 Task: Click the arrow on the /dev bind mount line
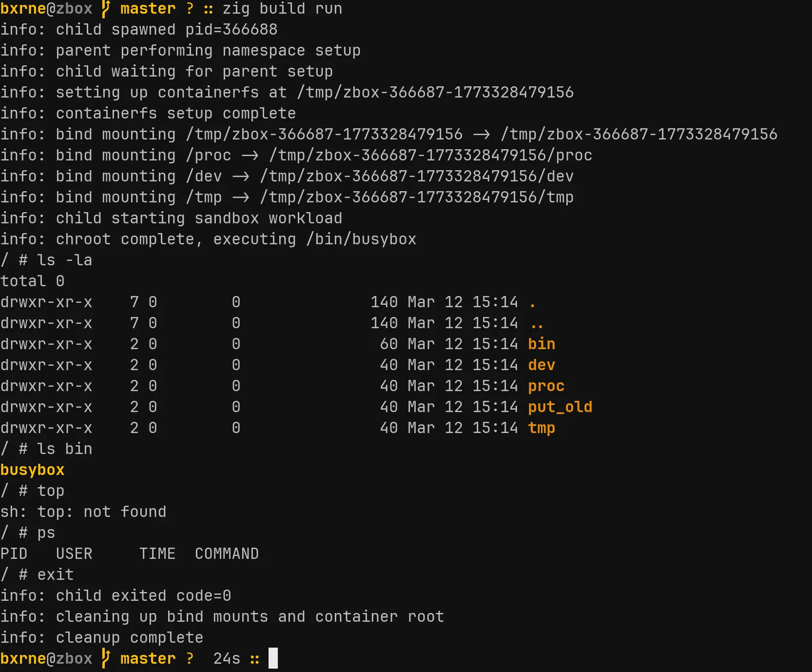coord(241,177)
